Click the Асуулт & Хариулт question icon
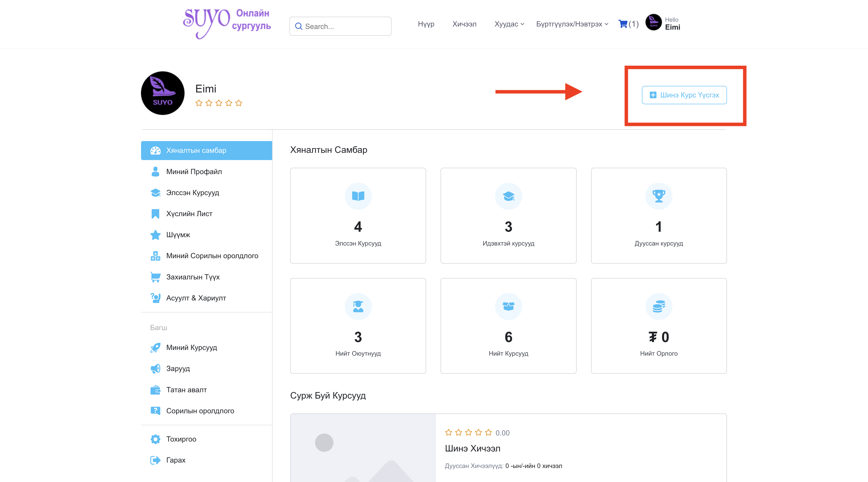This screenshot has height=482, width=868. click(x=155, y=298)
